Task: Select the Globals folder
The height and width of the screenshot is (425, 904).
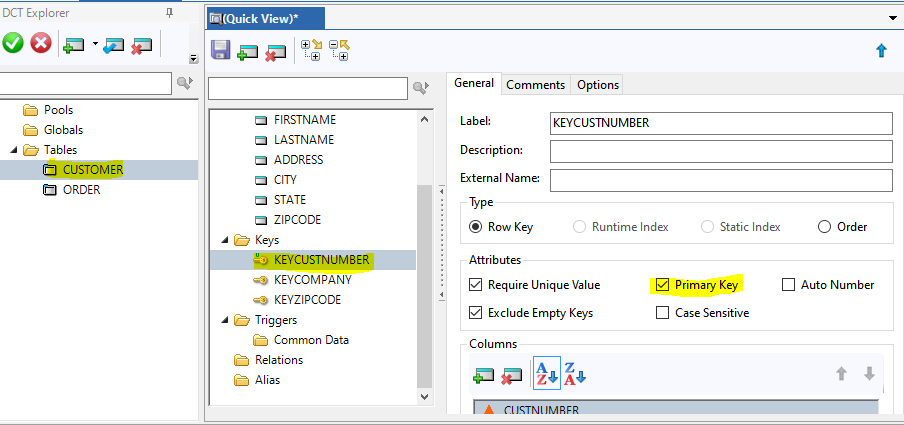Action: tap(63, 130)
